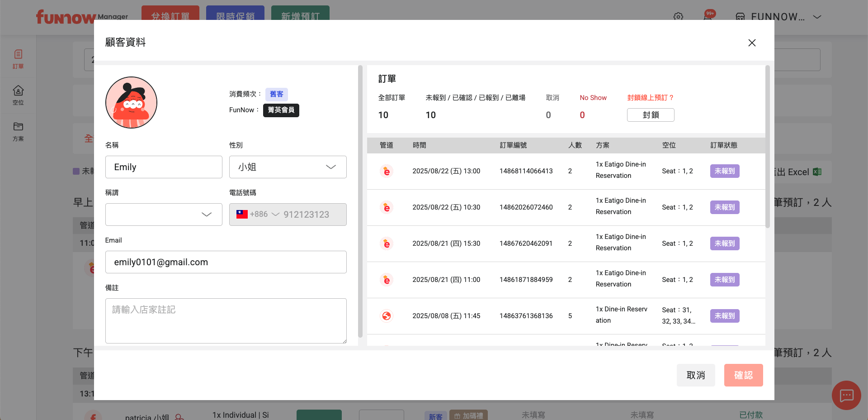This screenshot has height=420, width=868.
Task: Click Eatigo channel icon for 10:30 order
Action: (x=387, y=208)
